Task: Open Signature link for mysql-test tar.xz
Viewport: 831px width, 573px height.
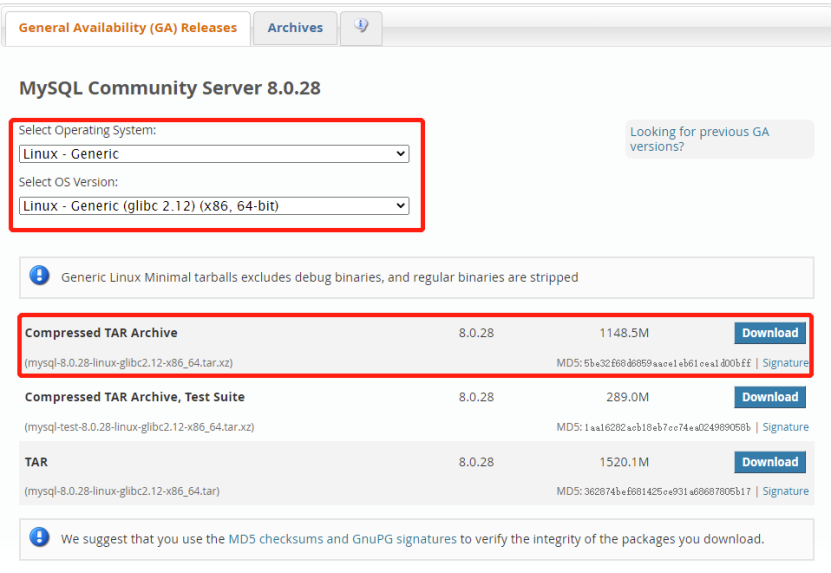Action: [785, 427]
